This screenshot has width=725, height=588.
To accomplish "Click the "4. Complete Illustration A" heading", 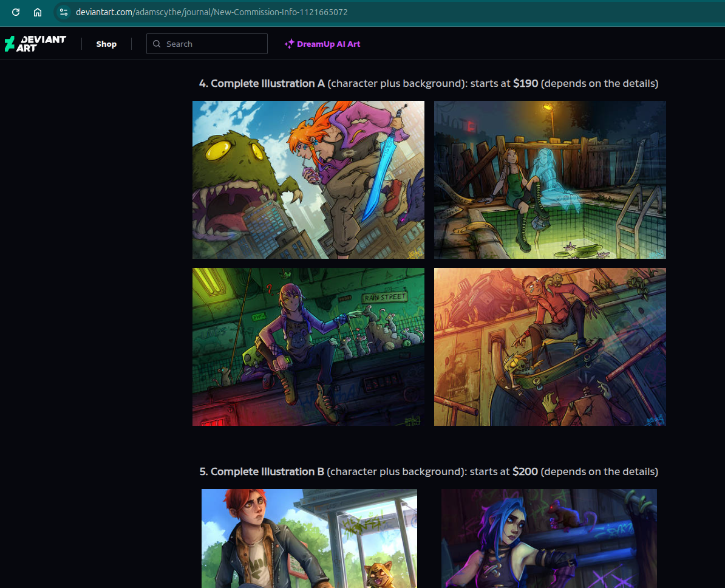I will pyautogui.click(x=262, y=83).
